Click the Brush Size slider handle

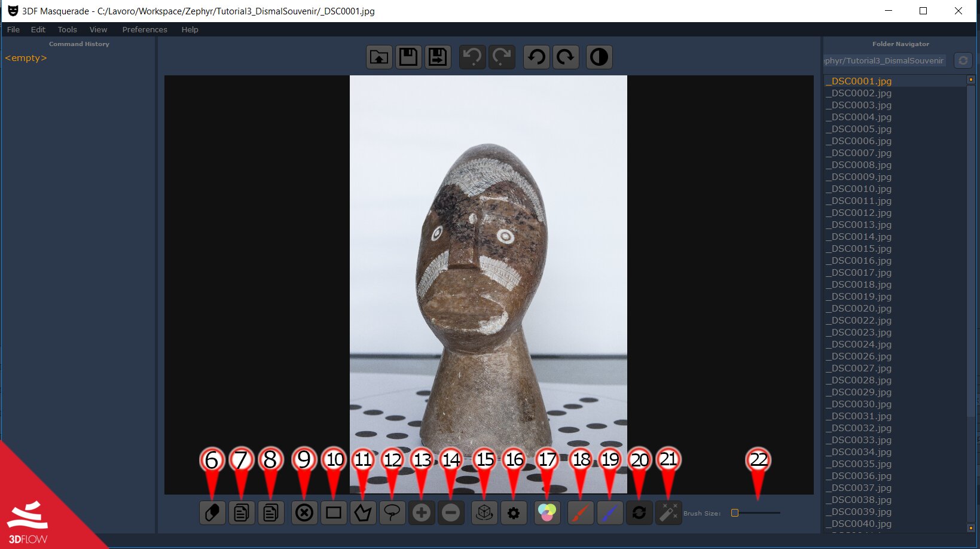(735, 513)
